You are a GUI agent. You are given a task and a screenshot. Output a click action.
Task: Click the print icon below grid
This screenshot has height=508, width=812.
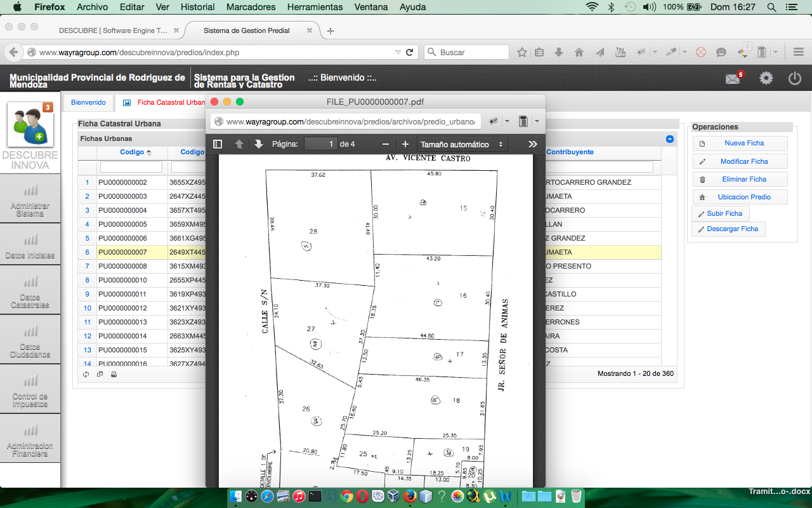[114, 374]
